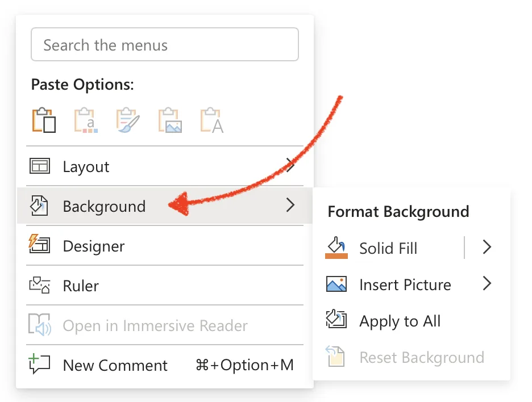Expand the Layout submenu chevron
Image resolution: width=532 pixels, height=402 pixels.
(x=290, y=165)
